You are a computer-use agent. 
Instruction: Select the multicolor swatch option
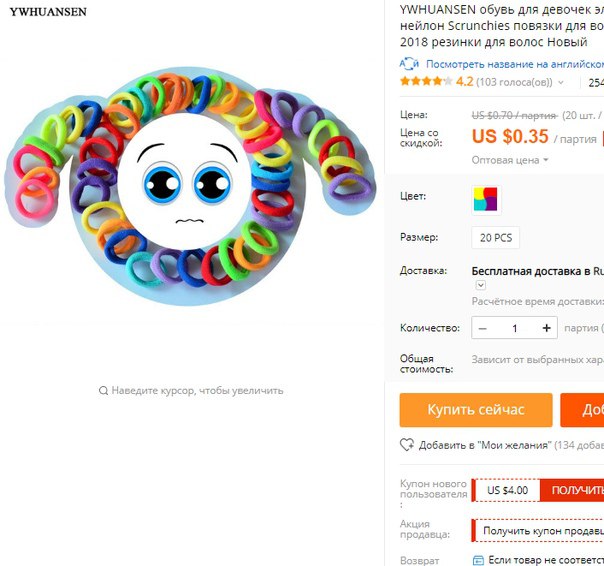(486, 200)
